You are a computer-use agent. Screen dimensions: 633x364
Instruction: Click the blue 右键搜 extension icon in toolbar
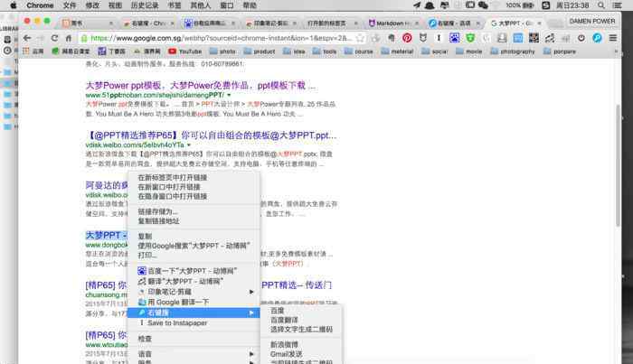(x=597, y=38)
